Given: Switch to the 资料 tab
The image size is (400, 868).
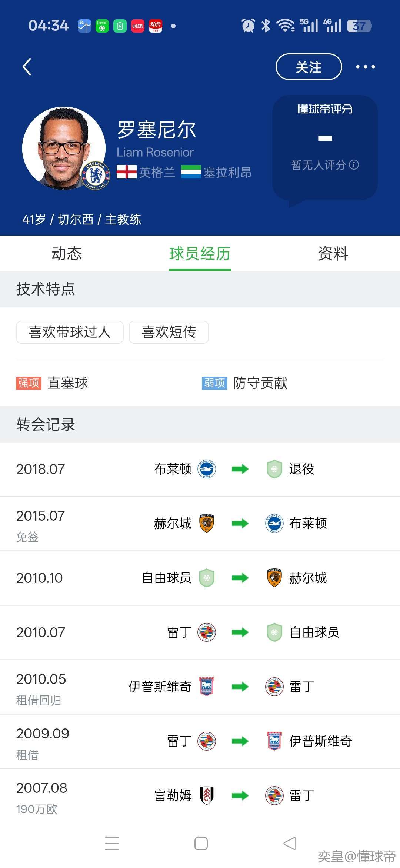Looking at the screenshot, I should pyautogui.click(x=333, y=254).
